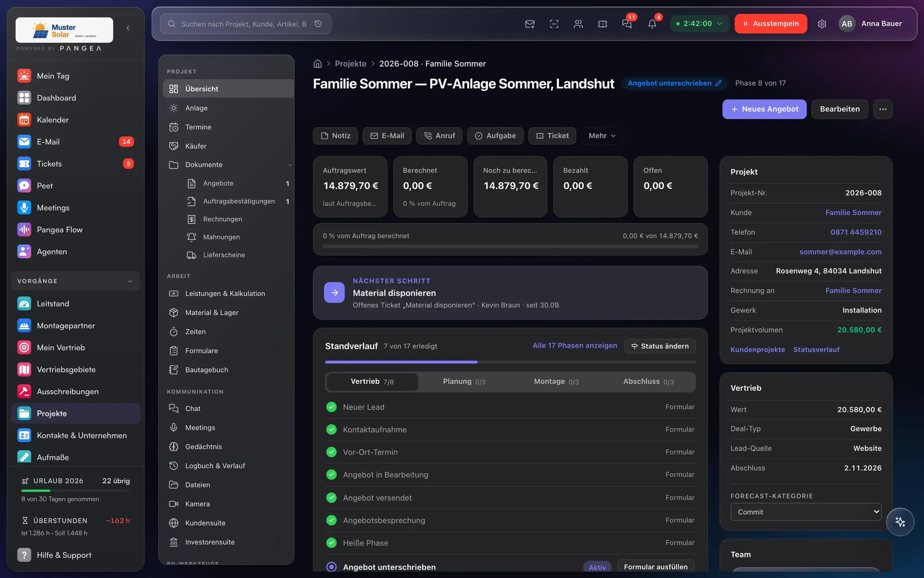This screenshot has width=924, height=578.
Task: Toggle the 'Angebot versendet' phase checkmark
Action: coord(331,497)
